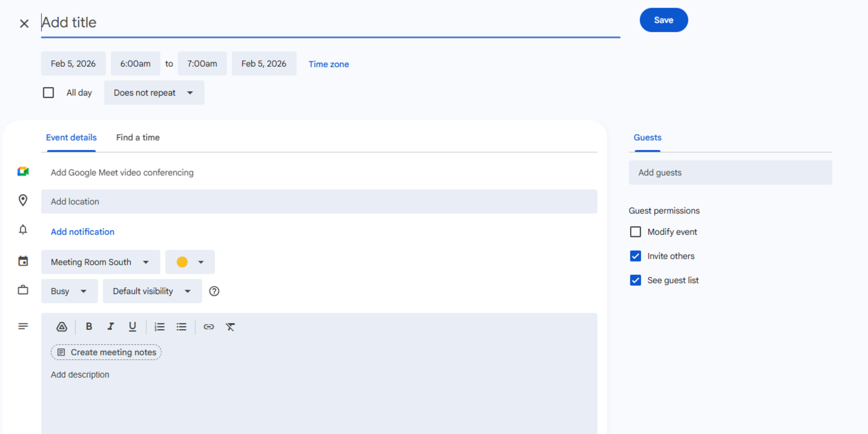Viewport: 868px width, 434px height.
Task: Toggle italic formatting in description
Action: click(x=111, y=326)
